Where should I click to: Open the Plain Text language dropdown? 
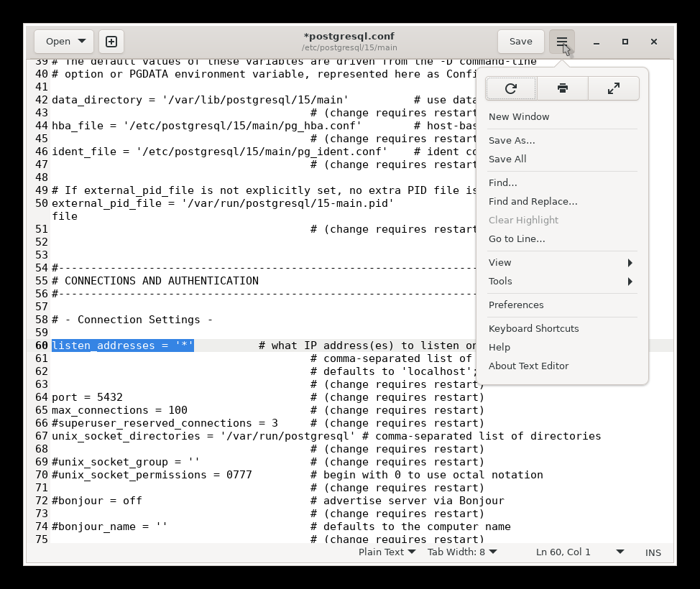point(387,552)
